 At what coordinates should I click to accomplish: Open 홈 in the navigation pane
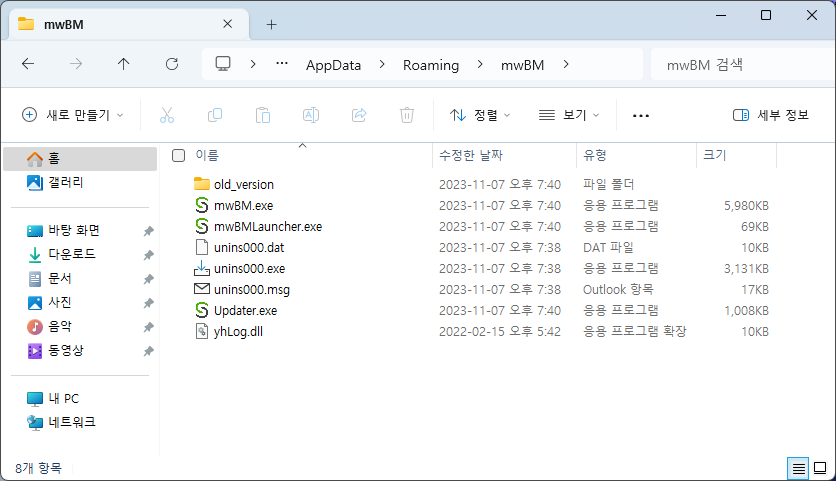pos(80,158)
